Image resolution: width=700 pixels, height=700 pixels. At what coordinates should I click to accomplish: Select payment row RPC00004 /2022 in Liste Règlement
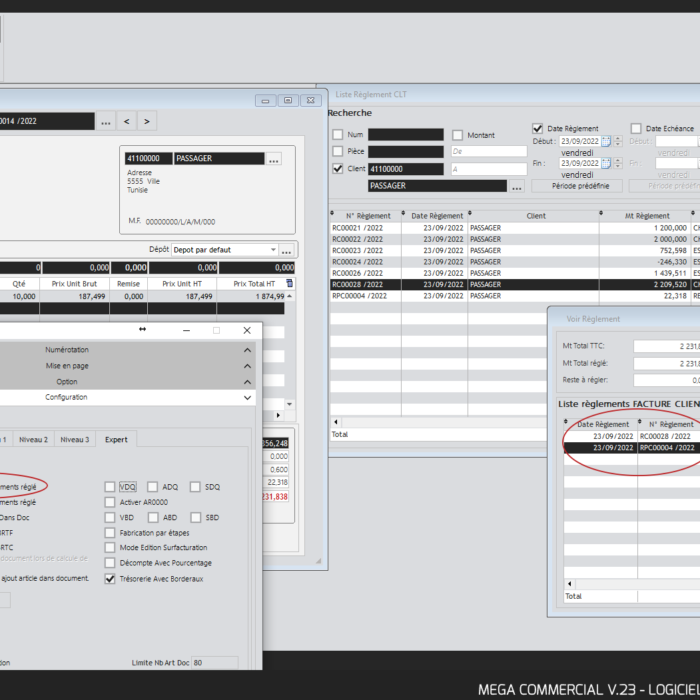515,296
